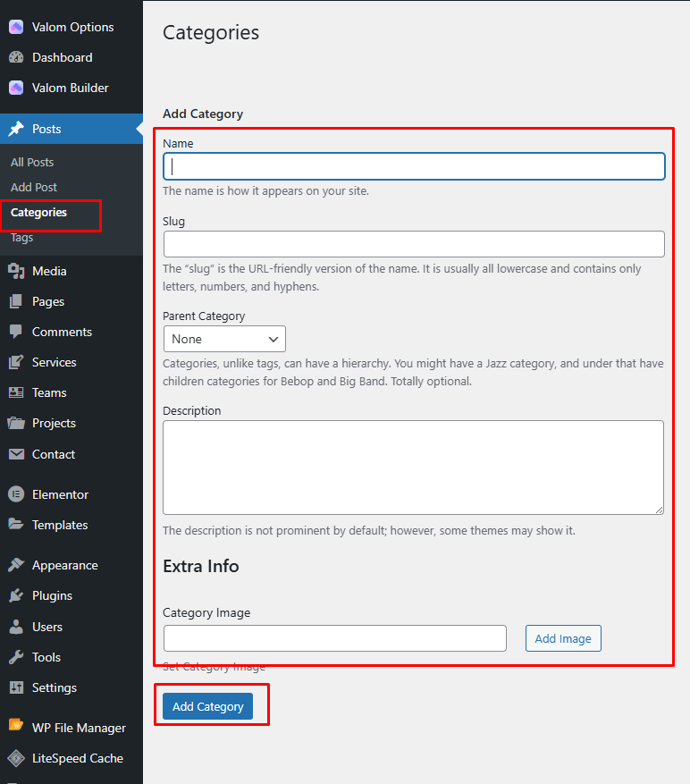Click the Appearance paintbrush icon

coord(16,565)
